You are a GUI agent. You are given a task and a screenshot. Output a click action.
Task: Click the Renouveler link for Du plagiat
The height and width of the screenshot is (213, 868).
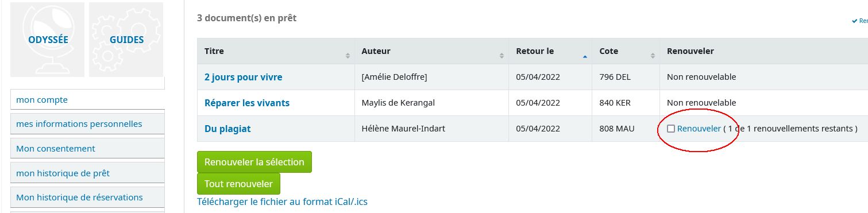(x=699, y=129)
